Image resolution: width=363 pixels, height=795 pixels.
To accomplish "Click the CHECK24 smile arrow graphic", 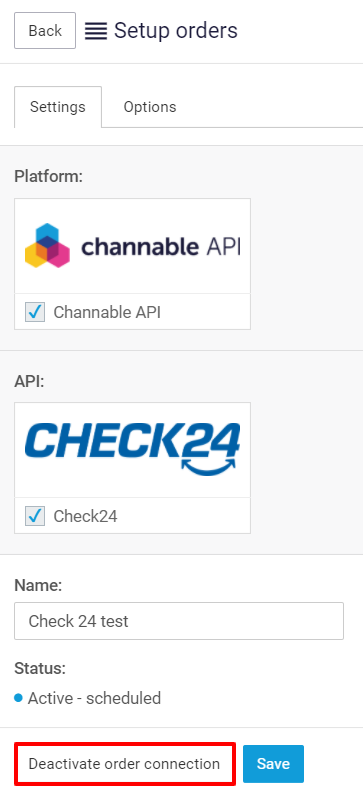I will click(x=209, y=465).
